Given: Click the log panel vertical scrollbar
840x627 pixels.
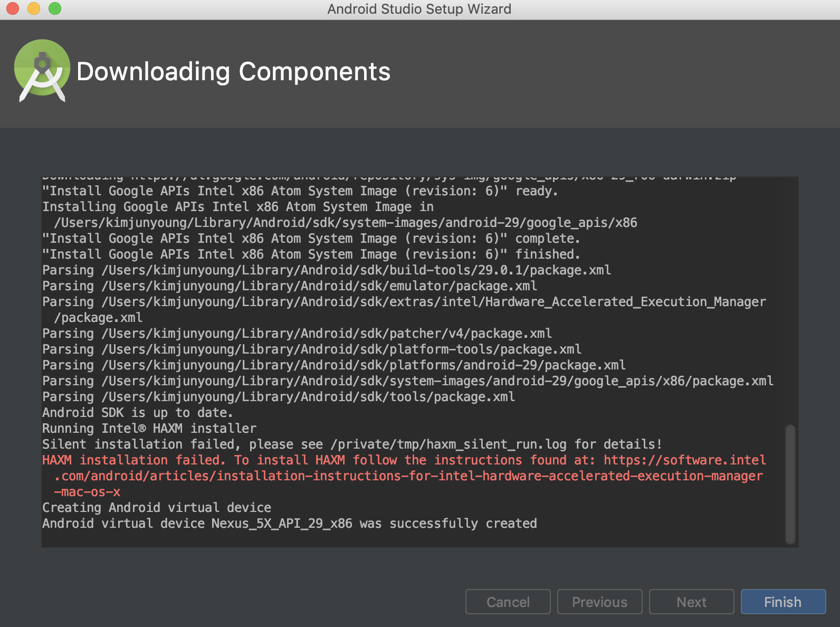Looking at the screenshot, I should coord(790,484).
